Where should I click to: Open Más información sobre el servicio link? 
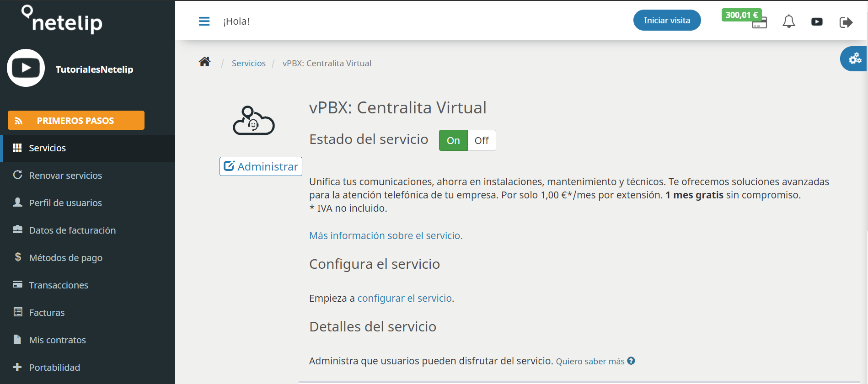tap(386, 235)
